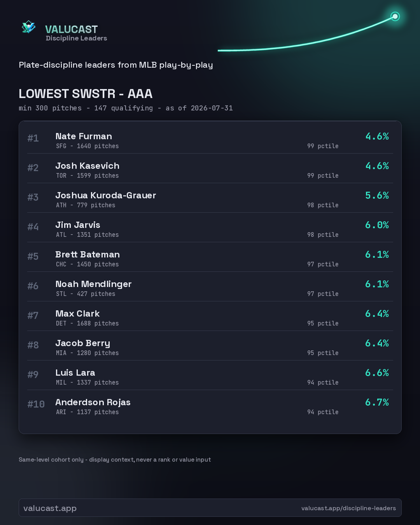The image size is (420, 525).
Task: Open Josh Kasevich player entry
Action: [210, 168]
